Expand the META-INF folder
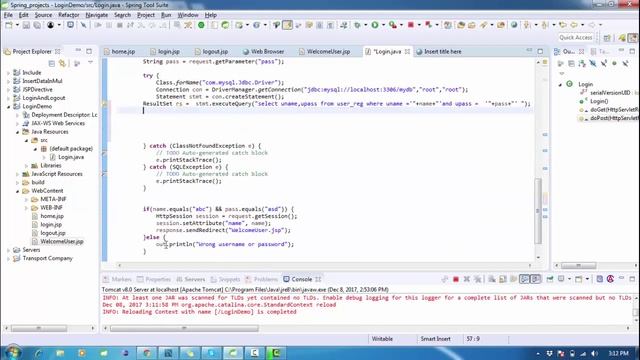 tap(27, 200)
